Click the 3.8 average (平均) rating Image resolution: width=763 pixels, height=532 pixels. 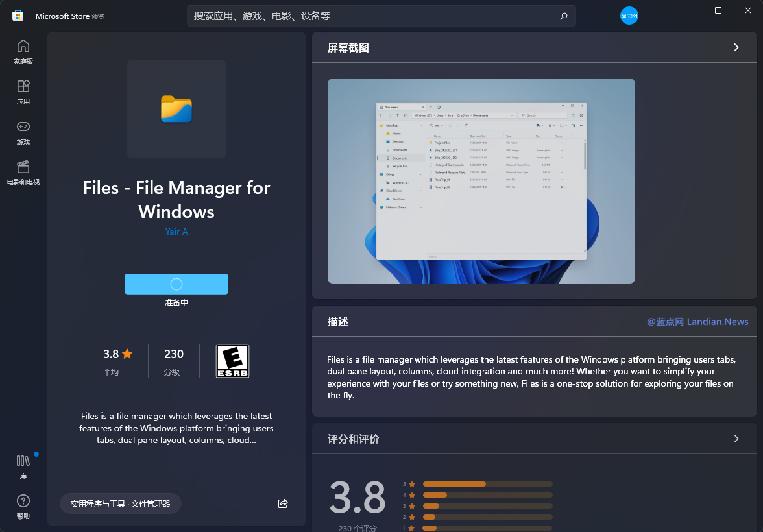pyautogui.click(x=117, y=361)
